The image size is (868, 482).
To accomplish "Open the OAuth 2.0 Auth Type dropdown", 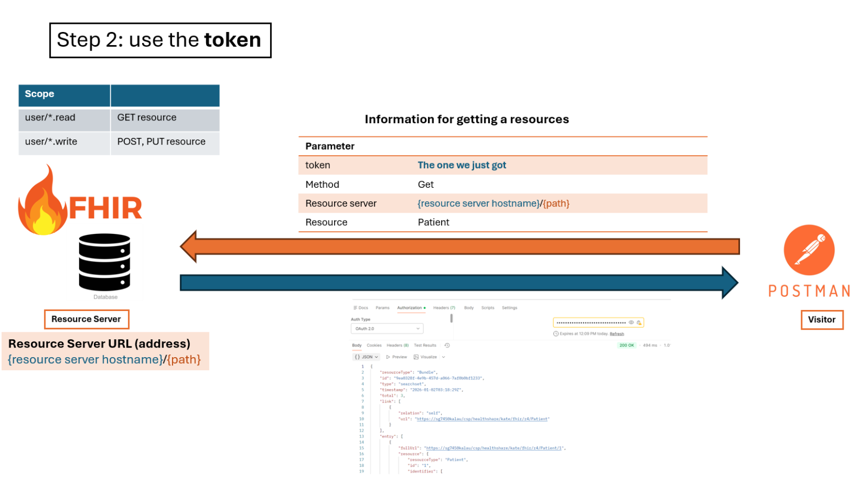I will coord(387,328).
